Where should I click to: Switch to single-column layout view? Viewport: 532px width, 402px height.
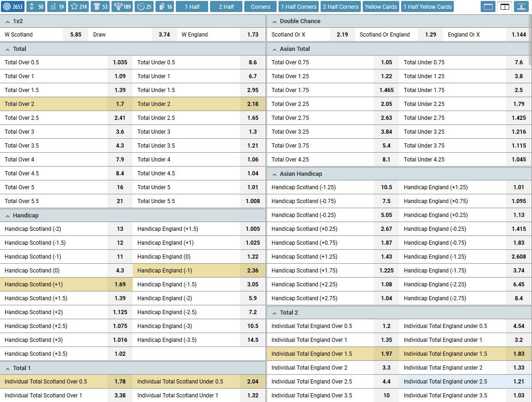pyautogui.click(x=488, y=6)
